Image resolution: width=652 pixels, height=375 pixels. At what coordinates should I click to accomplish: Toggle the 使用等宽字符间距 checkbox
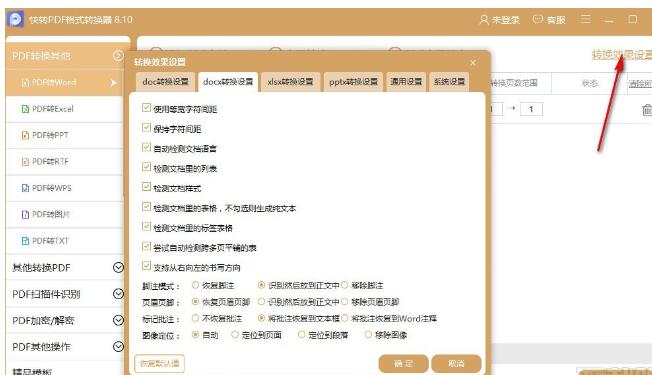[x=146, y=108]
